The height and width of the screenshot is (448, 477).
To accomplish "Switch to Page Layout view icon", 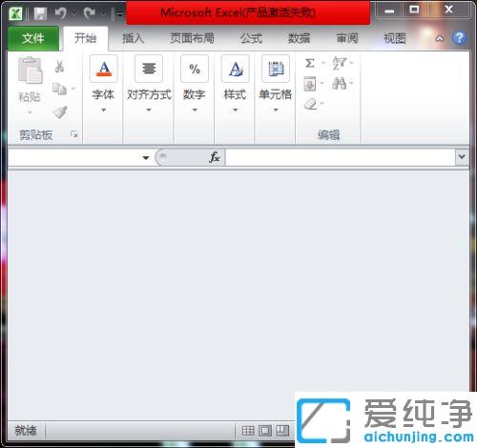I will [265, 431].
